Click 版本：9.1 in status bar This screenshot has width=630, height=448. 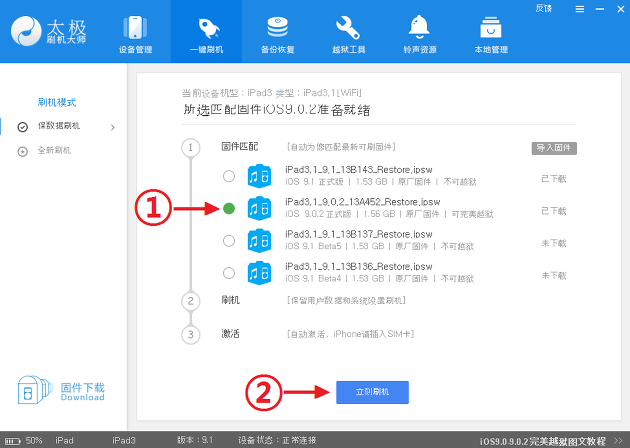[x=195, y=440]
